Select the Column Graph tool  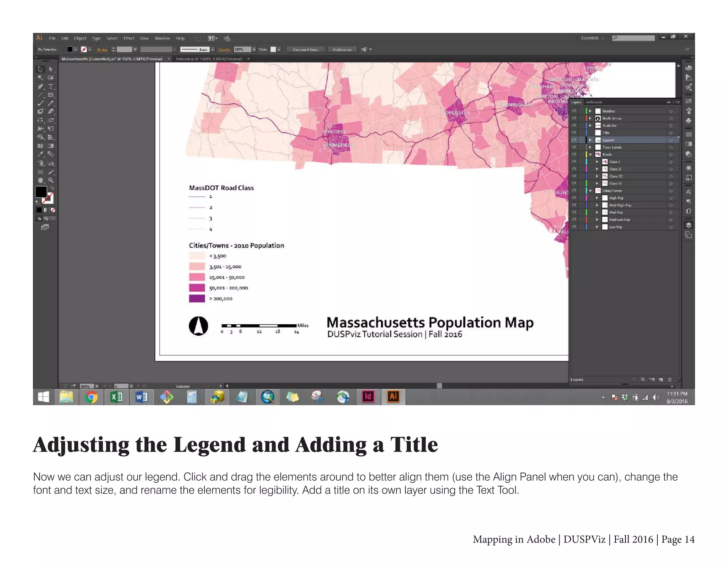(51, 163)
